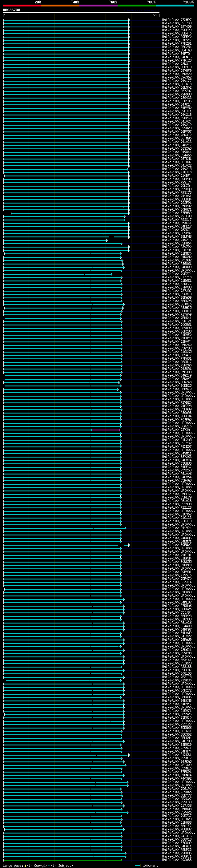The width and height of the screenshot is (197, 868).
Task: Click the alignment bar for UniRef100_Q7XHP7
Action: pos(66,20)
